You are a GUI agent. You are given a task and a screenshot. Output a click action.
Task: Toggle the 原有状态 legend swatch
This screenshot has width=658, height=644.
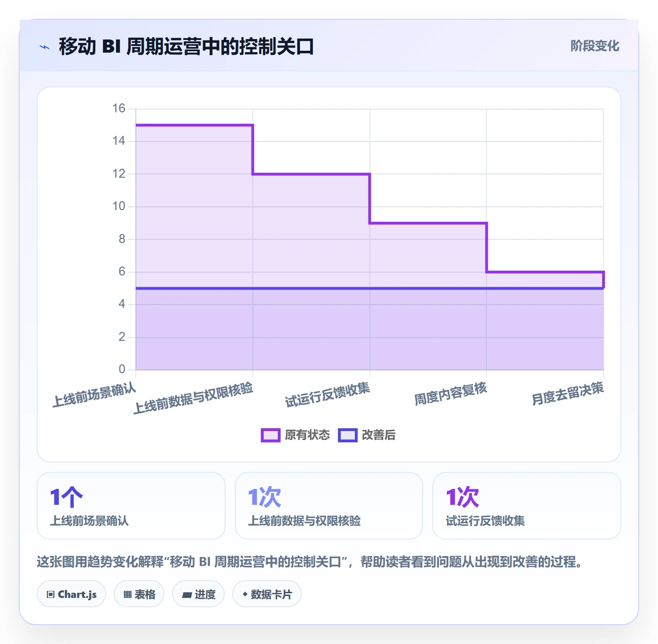(x=271, y=435)
